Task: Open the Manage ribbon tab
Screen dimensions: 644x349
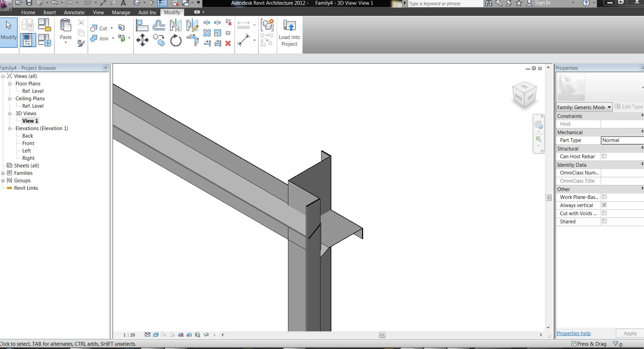Action: (121, 12)
